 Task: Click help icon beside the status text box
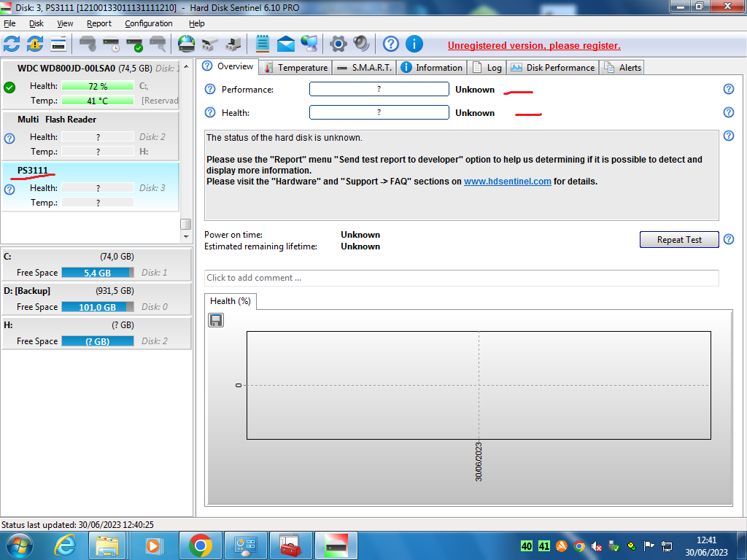[729, 136]
